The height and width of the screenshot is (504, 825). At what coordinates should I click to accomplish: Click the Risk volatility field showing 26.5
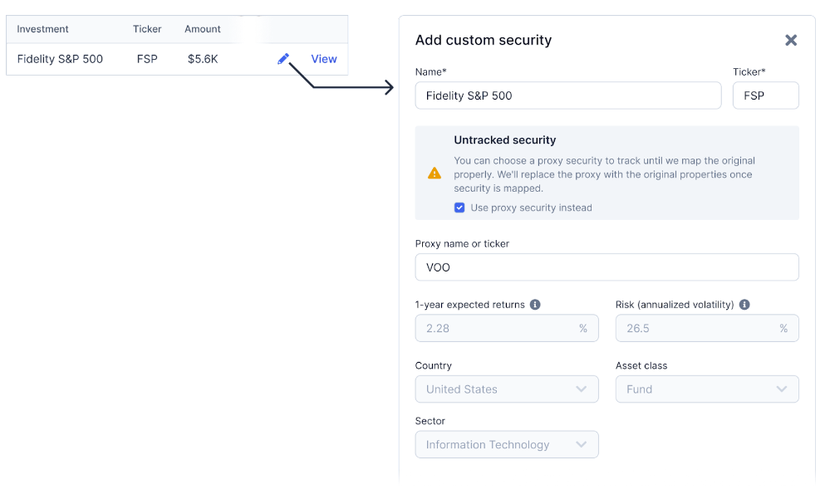click(x=707, y=328)
